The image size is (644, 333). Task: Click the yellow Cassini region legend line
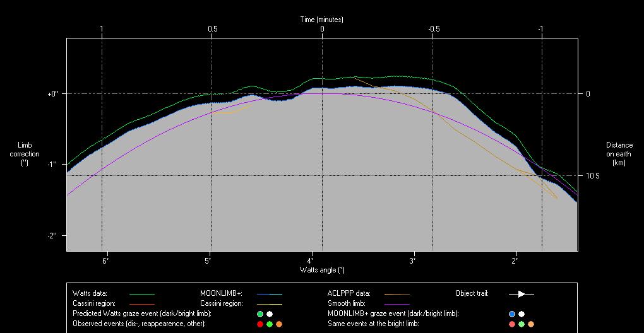pos(269,303)
